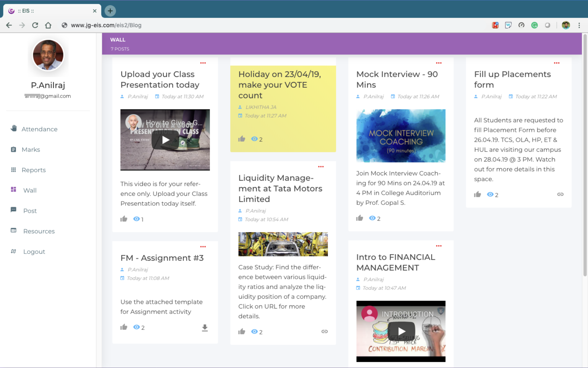Open options menu on Upload Class Presentation post
Screen dimensions: 588x368
(x=203, y=63)
